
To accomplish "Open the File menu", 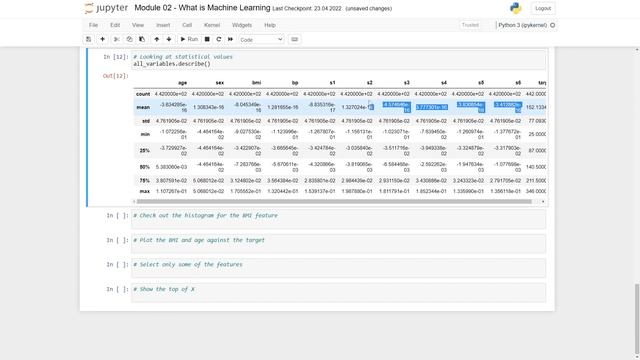I will (x=93, y=25).
